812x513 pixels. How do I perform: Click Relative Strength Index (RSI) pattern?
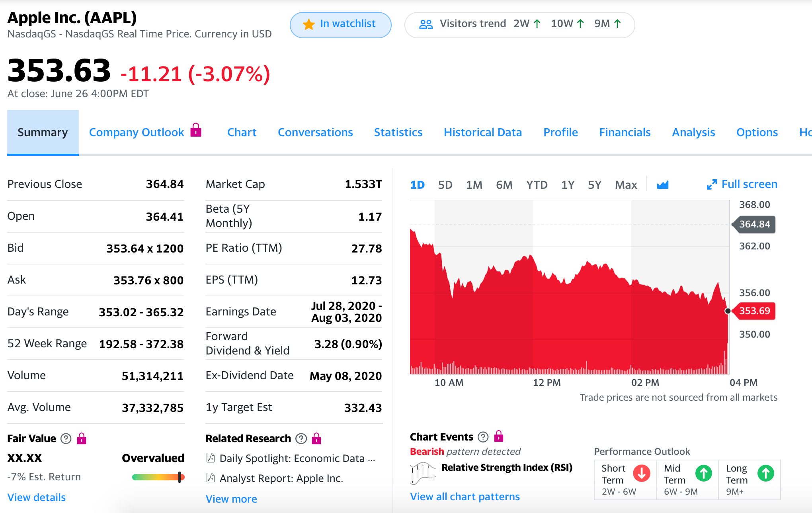tap(507, 468)
